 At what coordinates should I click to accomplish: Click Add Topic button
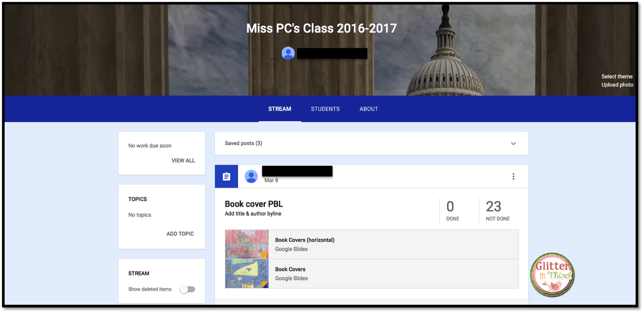[180, 234]
